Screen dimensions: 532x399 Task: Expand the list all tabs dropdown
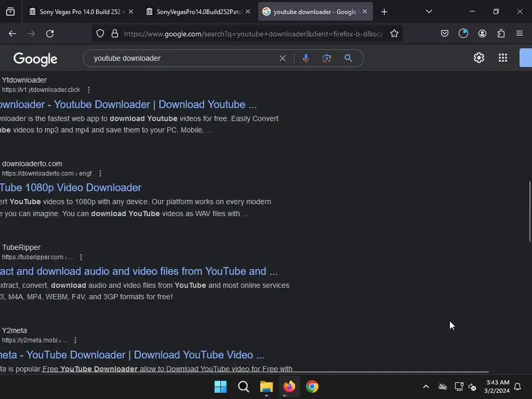click(429, 12)
